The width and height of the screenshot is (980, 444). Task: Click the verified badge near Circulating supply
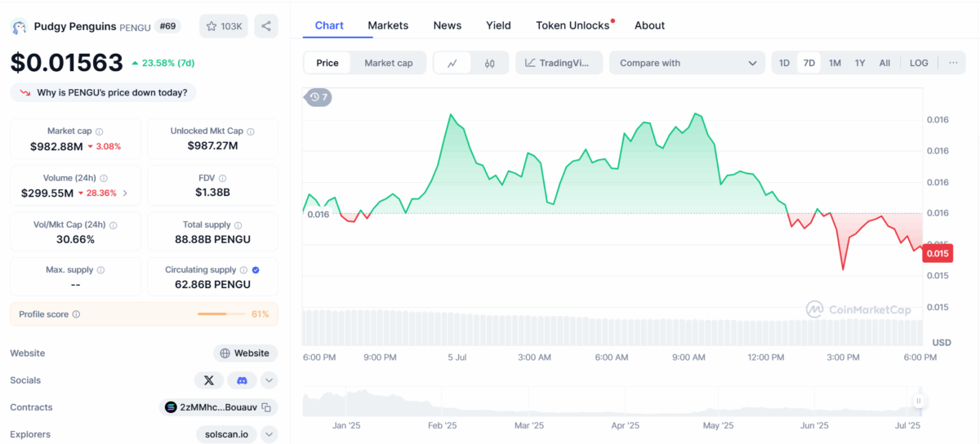point(256,270)
